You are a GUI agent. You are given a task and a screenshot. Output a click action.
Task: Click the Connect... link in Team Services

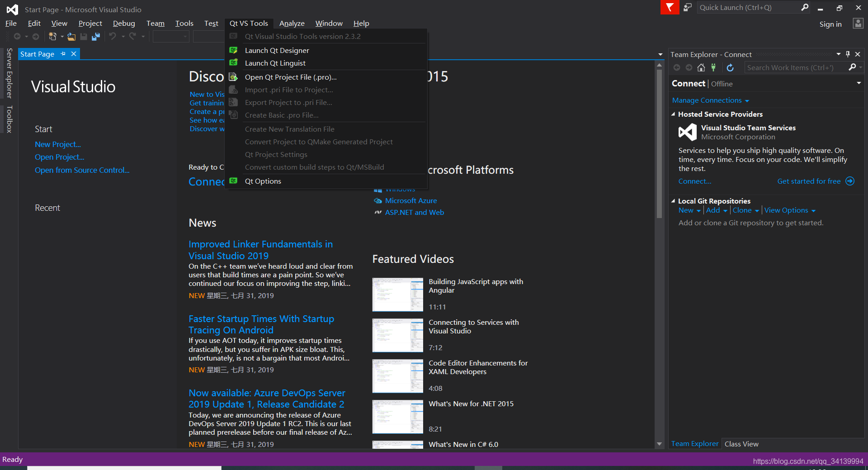[695, 181]
